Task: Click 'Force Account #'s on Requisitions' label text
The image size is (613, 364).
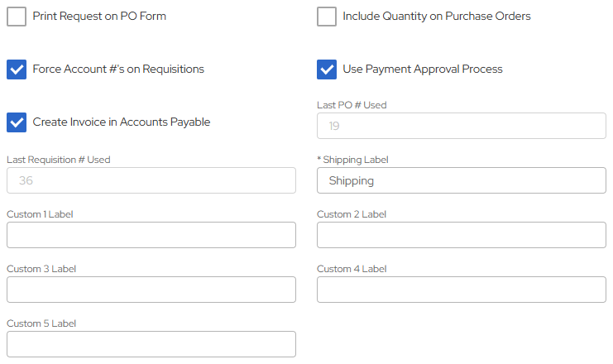Action: tap(118, 69)
